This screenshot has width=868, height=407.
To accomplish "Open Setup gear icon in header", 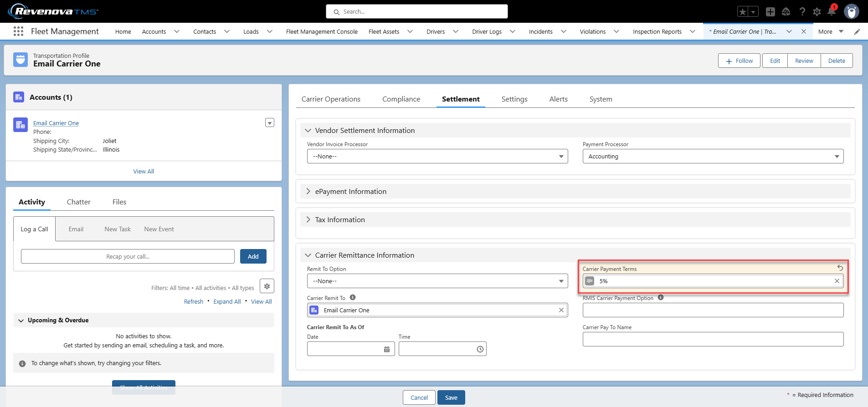I will [x=817, y=12].
